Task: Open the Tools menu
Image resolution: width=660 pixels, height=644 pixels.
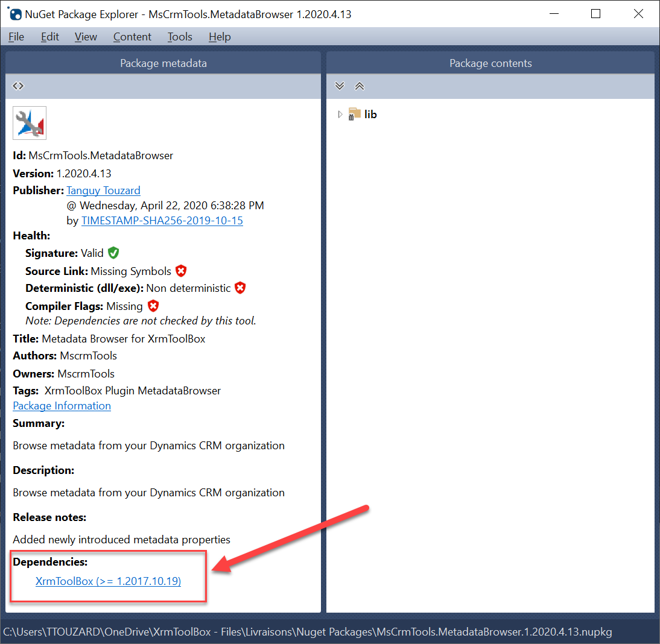Action: pyautogui.click(x=180, y=37)
